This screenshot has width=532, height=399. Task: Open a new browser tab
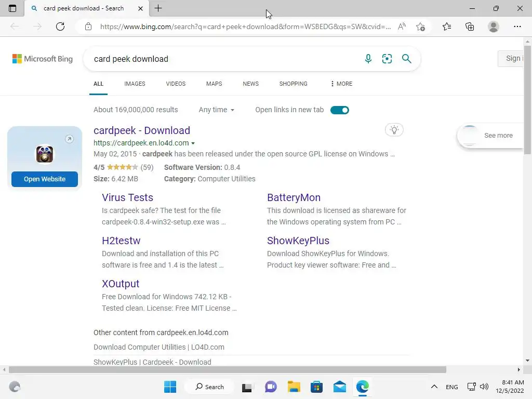click(158, 8)
